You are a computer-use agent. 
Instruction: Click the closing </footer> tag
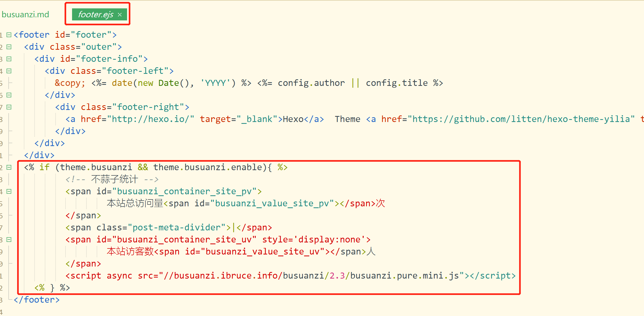pos(37,300)
